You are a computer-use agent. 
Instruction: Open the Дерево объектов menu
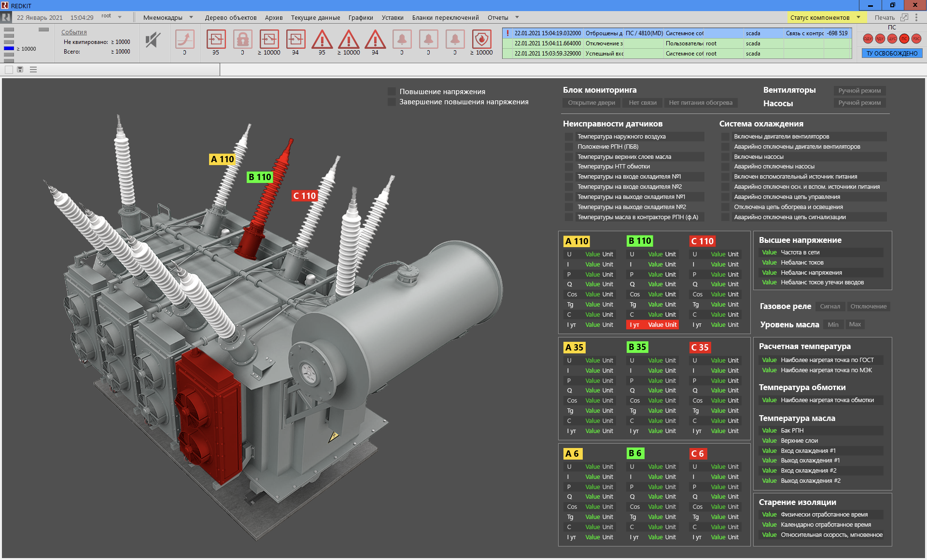[x=231, y=17]
